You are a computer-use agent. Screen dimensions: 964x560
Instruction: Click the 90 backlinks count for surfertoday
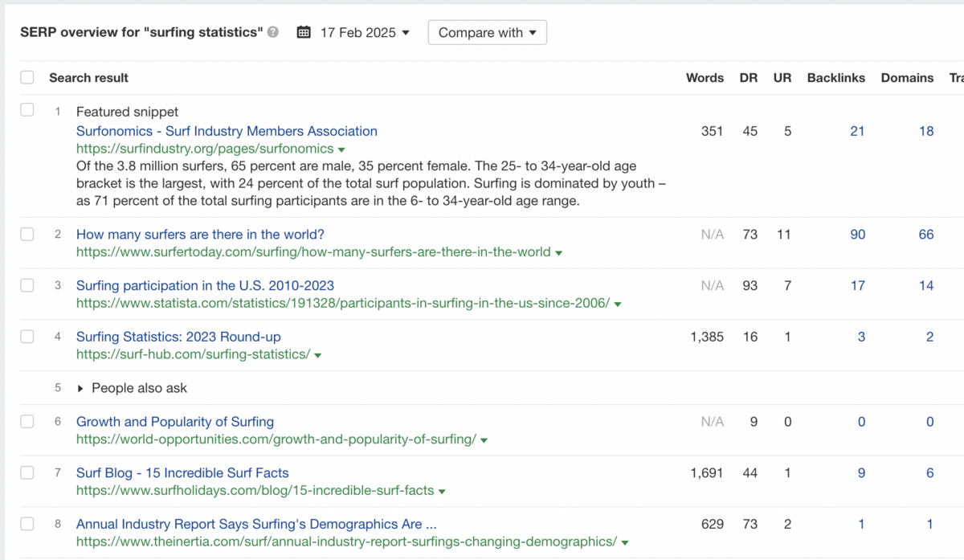[x=857, y=235]
